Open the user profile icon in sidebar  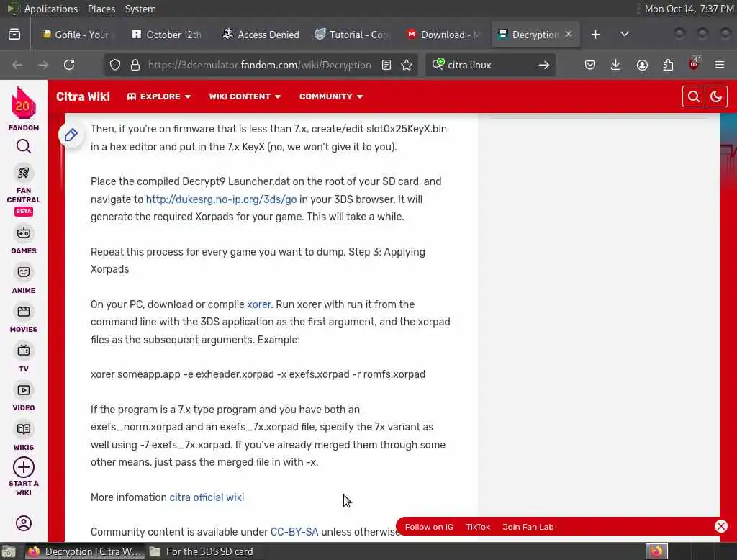pyautogui.click(x=24, y=523)
